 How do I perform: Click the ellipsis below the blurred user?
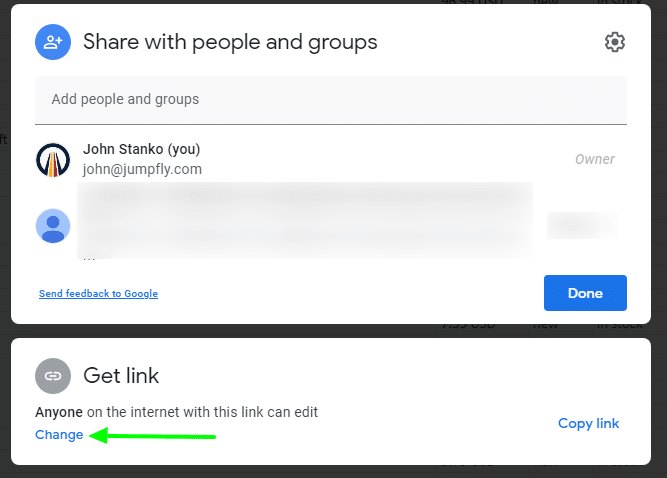pos(89,258)
